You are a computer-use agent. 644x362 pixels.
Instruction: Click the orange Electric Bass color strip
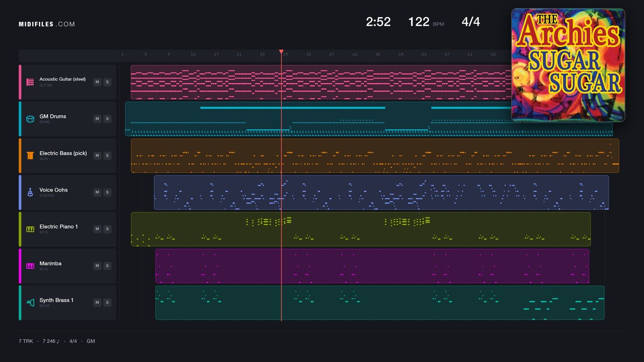tap(20, 156)
